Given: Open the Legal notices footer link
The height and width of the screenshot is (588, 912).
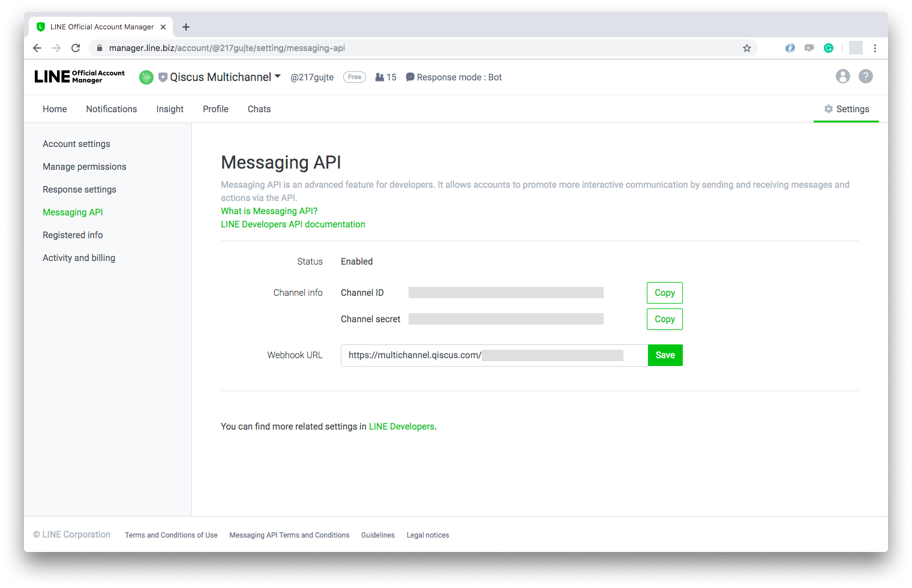Looking at the screenshot, I should point(428,535).
